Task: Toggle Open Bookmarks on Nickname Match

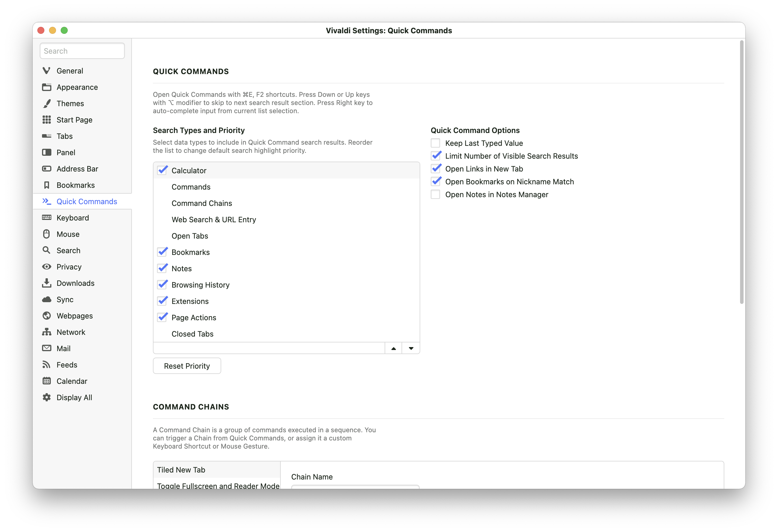Action: (435, 182)
